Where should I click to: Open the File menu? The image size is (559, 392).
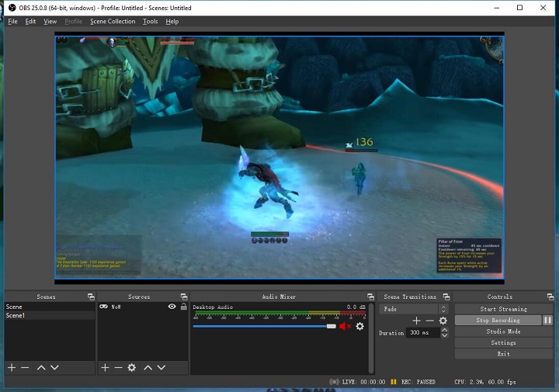coord(13,22)
